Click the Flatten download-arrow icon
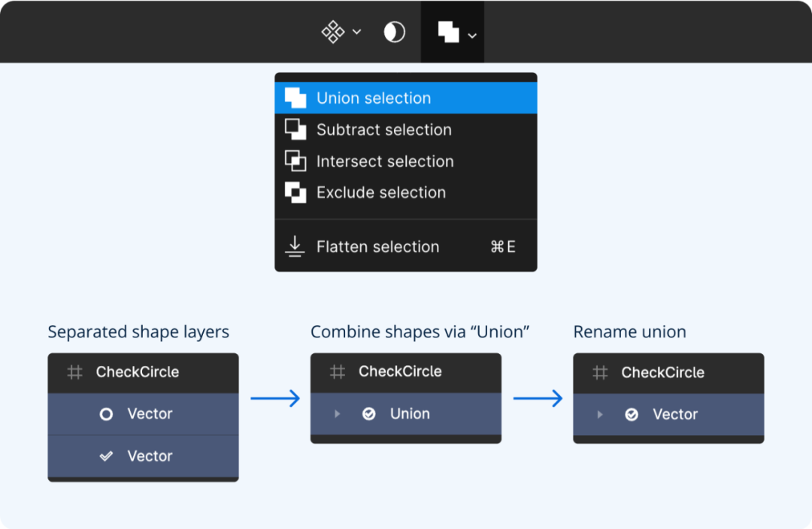 coord(295,246)
